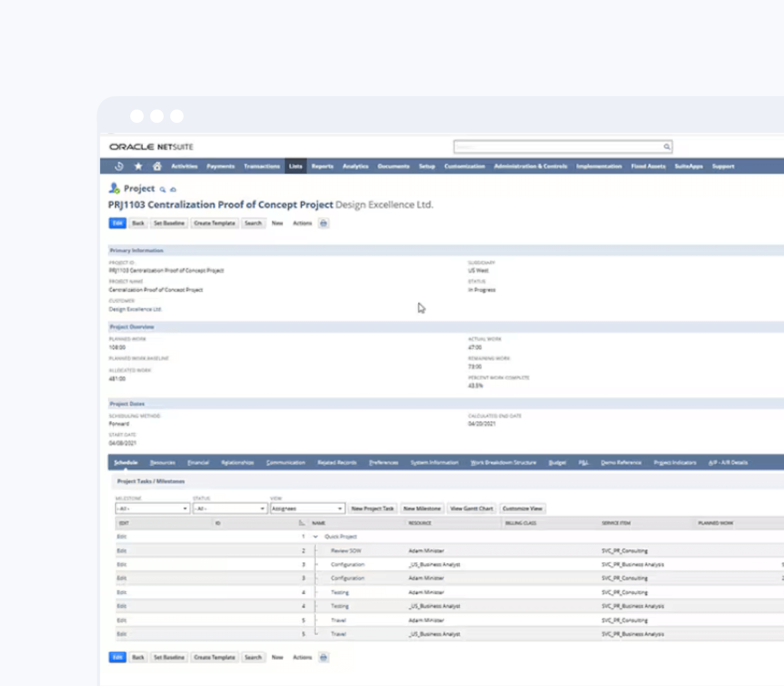Open the SuiteApps menu
784x686 pixels.
(x=688, y=166)
